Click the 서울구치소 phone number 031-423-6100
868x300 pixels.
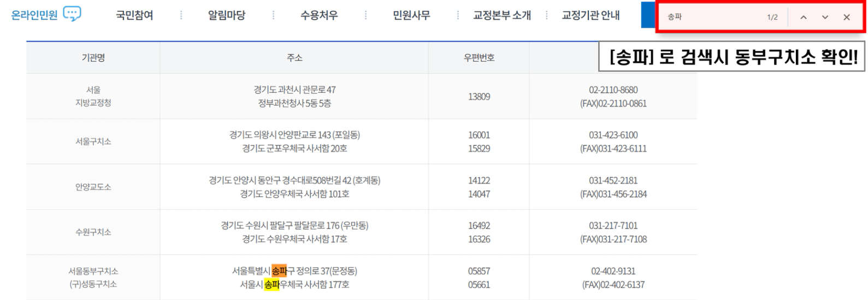click(613, 135)
